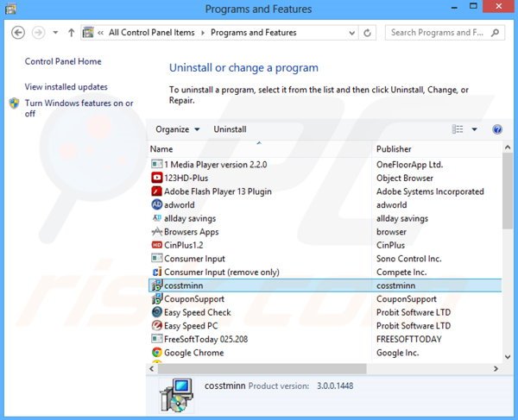Click the large cosstminn icon in details pane
518x420 pixels.
point(177,395)
